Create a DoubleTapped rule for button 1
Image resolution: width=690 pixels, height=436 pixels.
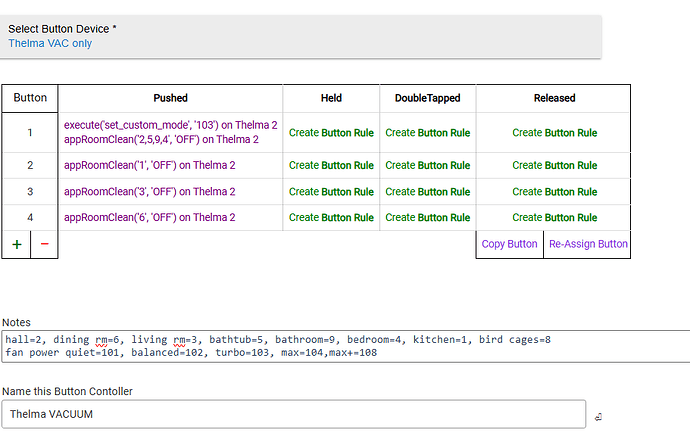click(x=427, y=132)
